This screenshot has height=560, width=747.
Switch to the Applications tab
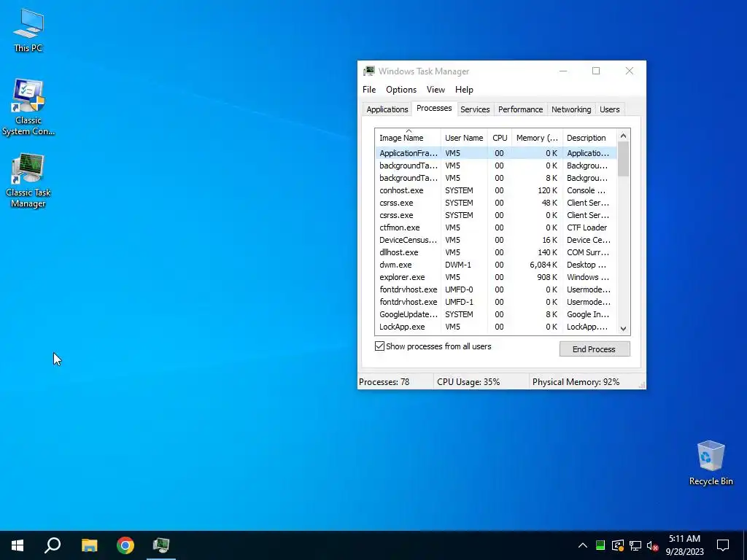click(387, 109)
